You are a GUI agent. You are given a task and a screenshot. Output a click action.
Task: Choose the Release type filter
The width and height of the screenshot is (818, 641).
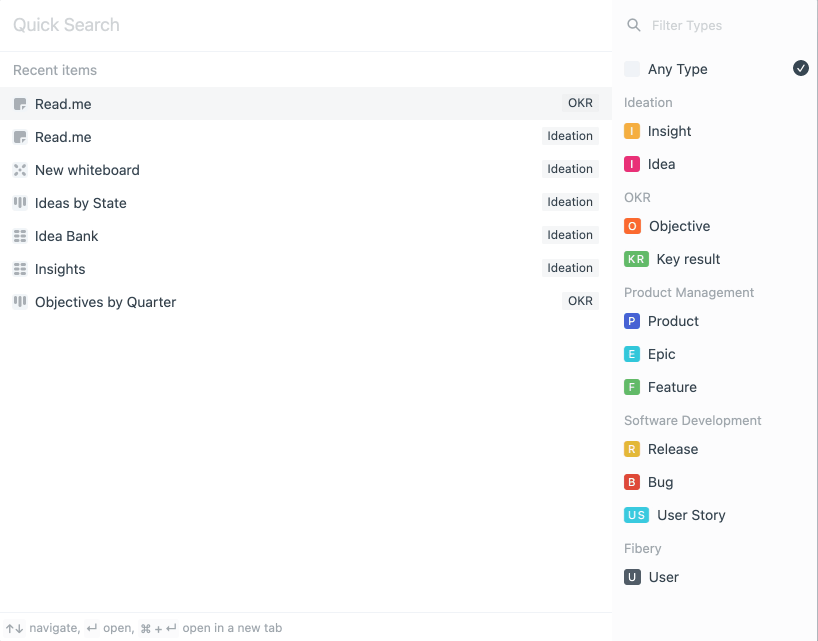click(672, 449)
